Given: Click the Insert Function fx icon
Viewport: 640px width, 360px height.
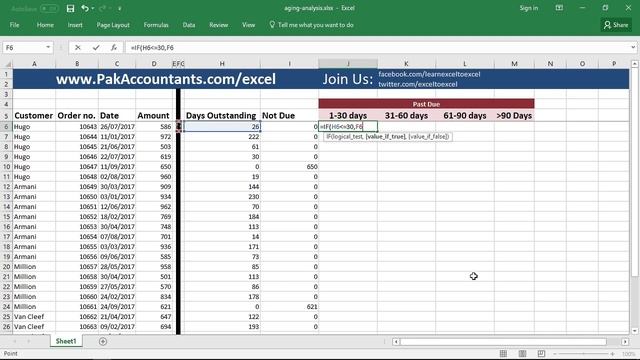Looking at the screenshot, I should 114,48.
